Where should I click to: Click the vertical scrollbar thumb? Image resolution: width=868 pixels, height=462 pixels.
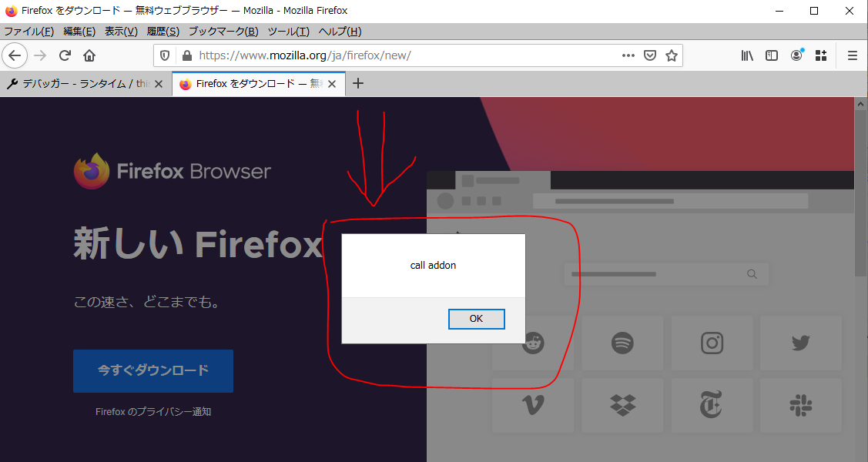(861, 193)
